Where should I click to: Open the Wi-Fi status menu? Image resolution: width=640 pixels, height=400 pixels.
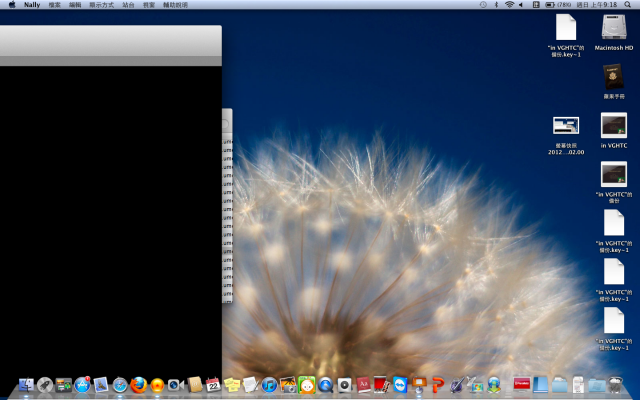[x=509, y=4]
